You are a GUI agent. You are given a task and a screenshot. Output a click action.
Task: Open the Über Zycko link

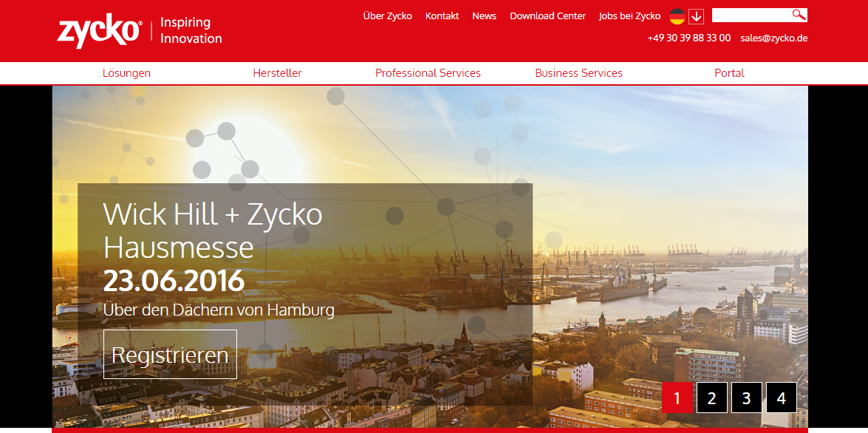pos(388,16)
